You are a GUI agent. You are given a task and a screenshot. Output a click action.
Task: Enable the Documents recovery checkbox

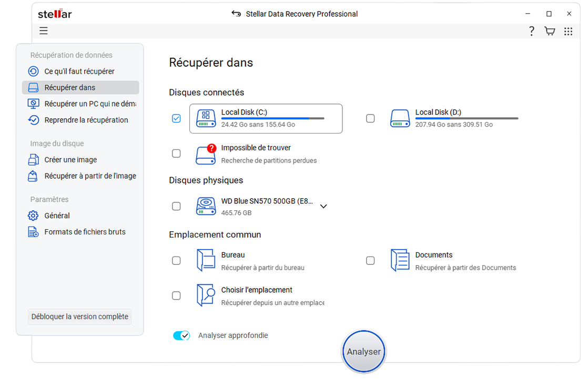370,260
